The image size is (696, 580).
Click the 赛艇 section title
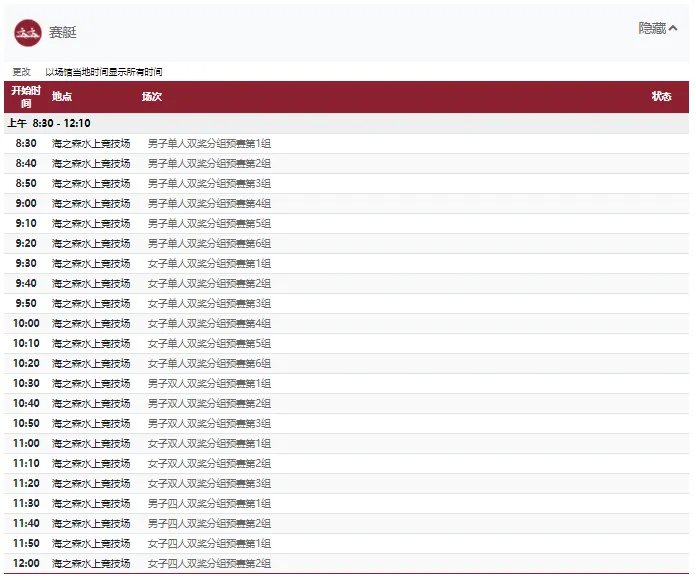point(63,32)
